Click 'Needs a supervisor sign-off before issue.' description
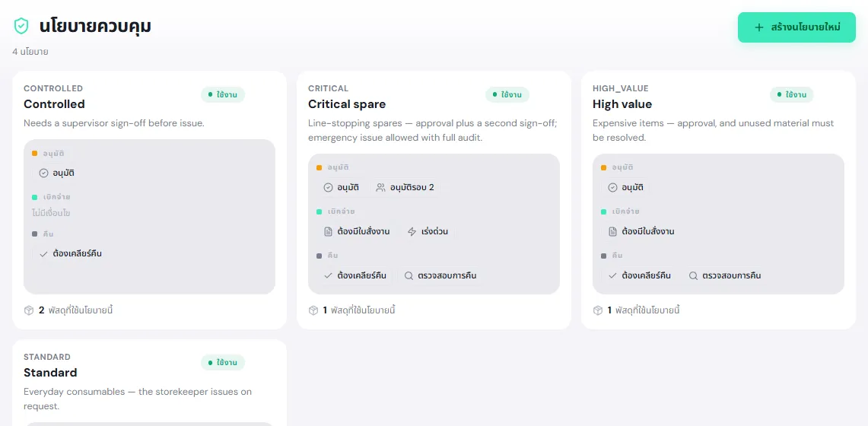 click(114, 122)
